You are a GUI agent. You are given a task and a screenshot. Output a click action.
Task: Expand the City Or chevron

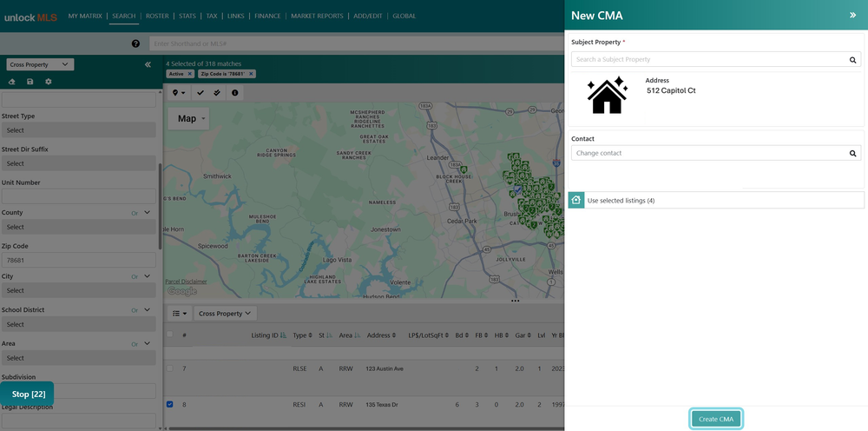148,275
